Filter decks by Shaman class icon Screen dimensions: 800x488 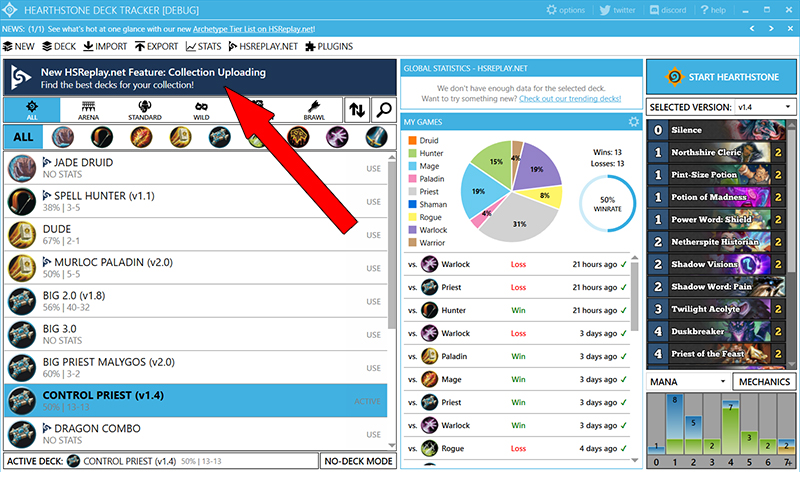click(x=298, y=137)
